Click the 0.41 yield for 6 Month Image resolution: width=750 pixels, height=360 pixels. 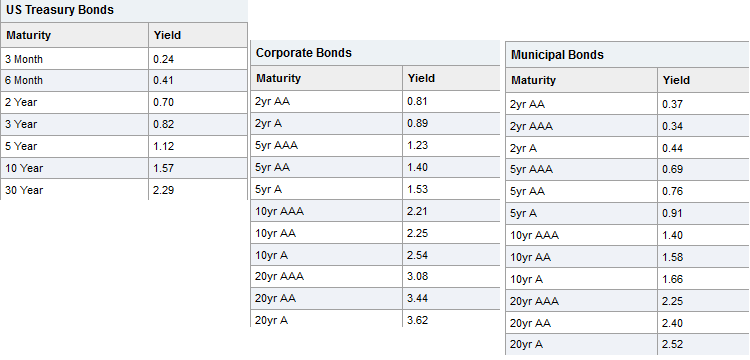coord(164,80)
